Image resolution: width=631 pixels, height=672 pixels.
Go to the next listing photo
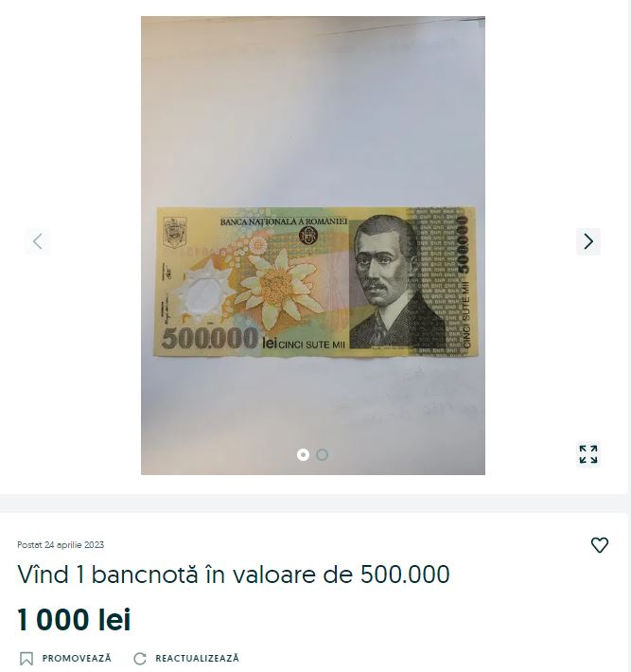pos(588,241)
